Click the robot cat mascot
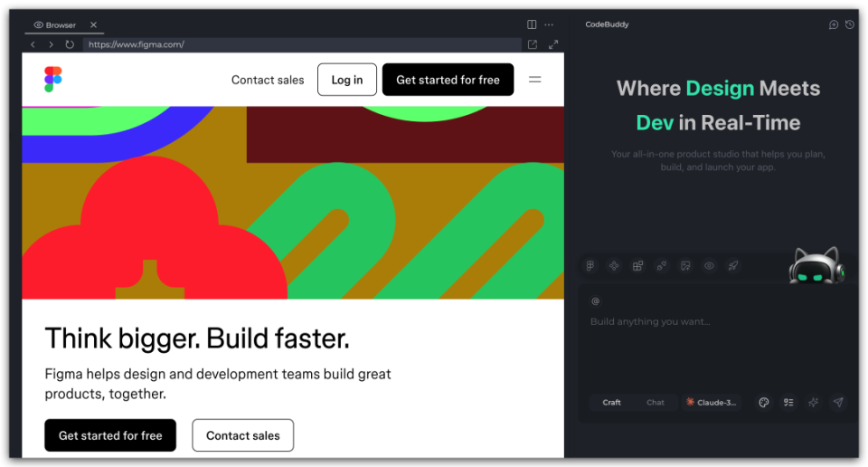Viewport: 868px width, 467px height. 816,265
